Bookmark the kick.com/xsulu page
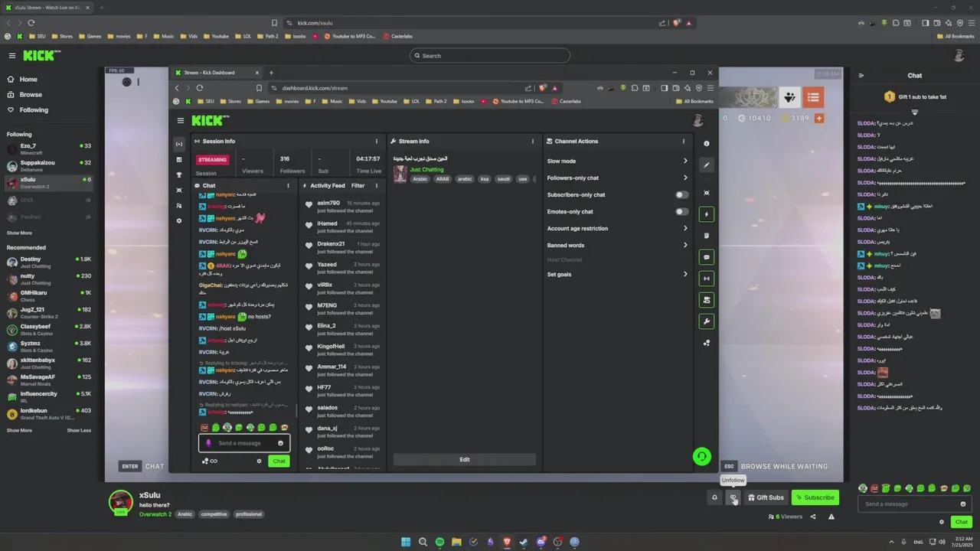 coord(274,23)
